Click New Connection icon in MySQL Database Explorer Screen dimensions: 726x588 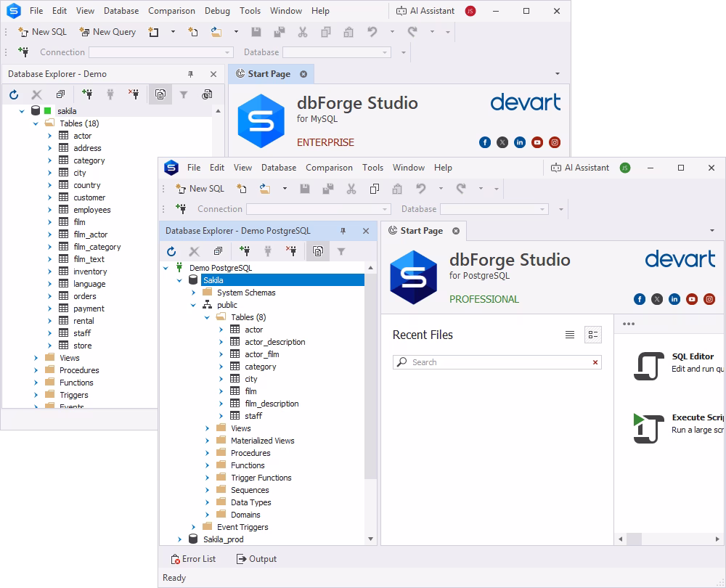[87, 94]
